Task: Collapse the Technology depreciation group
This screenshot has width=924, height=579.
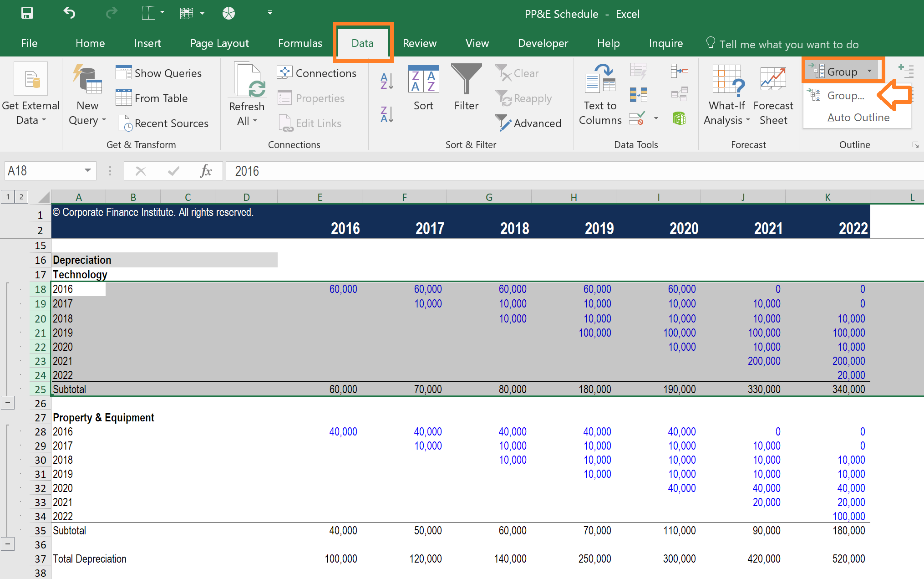Action: tap(7, 403)
